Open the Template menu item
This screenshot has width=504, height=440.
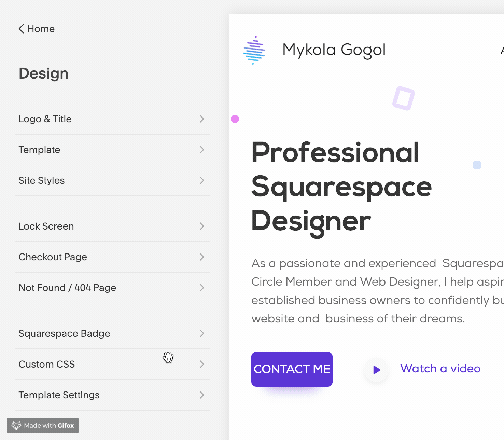pyautogui.click(x=113, y=150)
